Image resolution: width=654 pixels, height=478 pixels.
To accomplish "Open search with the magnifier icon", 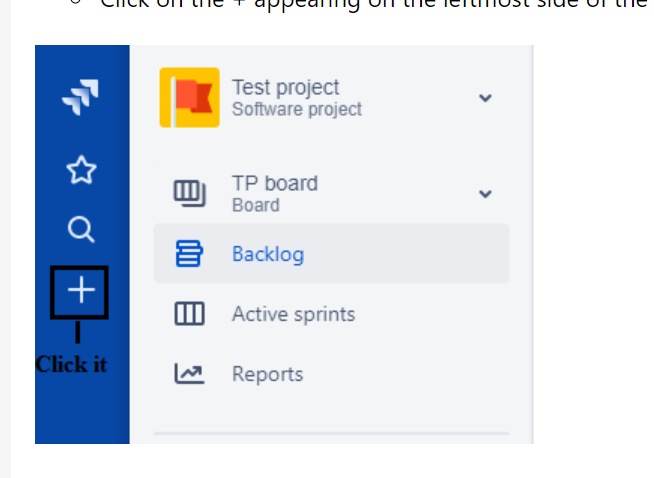I will (x=80, y=231).
